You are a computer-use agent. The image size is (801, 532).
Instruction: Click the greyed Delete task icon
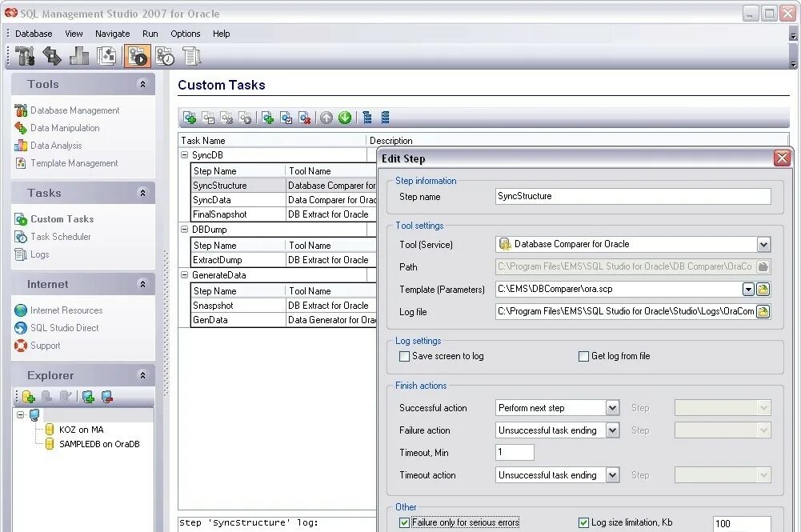click(226, 118)
